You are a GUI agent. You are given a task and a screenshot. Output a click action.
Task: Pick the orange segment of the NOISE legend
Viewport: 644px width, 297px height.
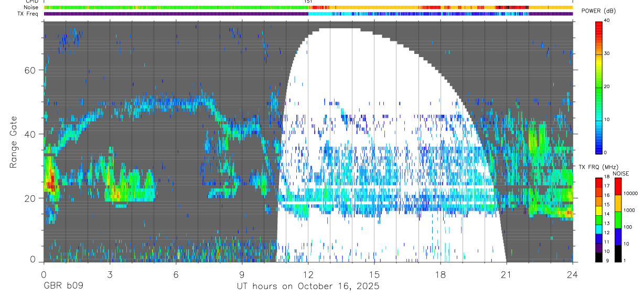point(618,203)
